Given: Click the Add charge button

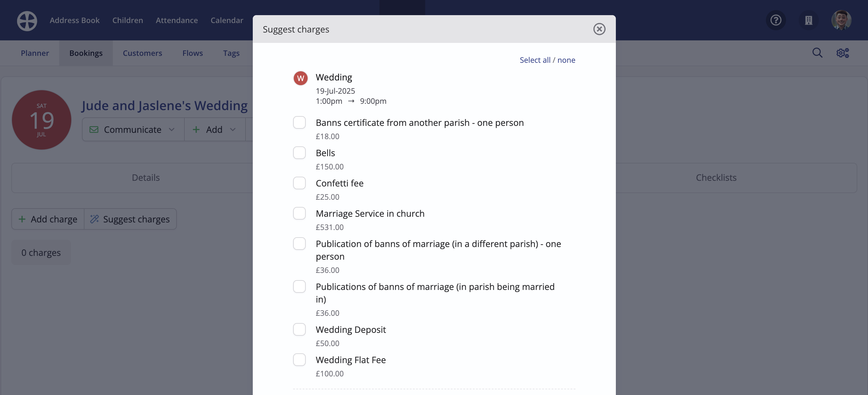Looking at the screenshot, I should click(48, 219).
